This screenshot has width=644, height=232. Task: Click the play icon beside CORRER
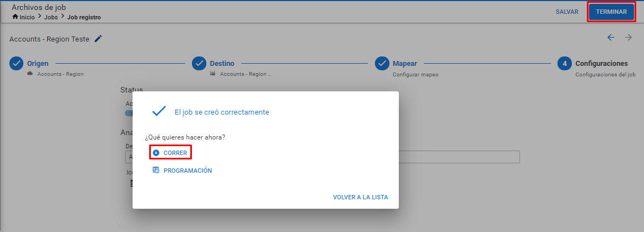[156, 153]
